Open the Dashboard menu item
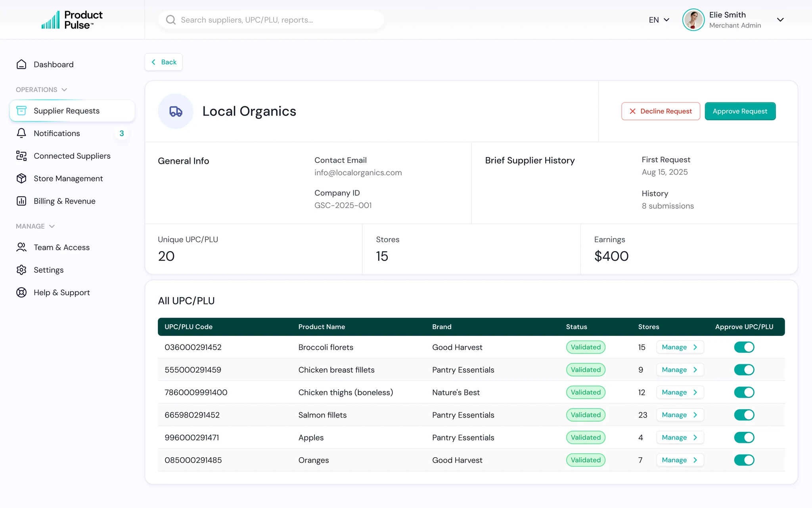 pyautogui.click(x=72, y=64)
